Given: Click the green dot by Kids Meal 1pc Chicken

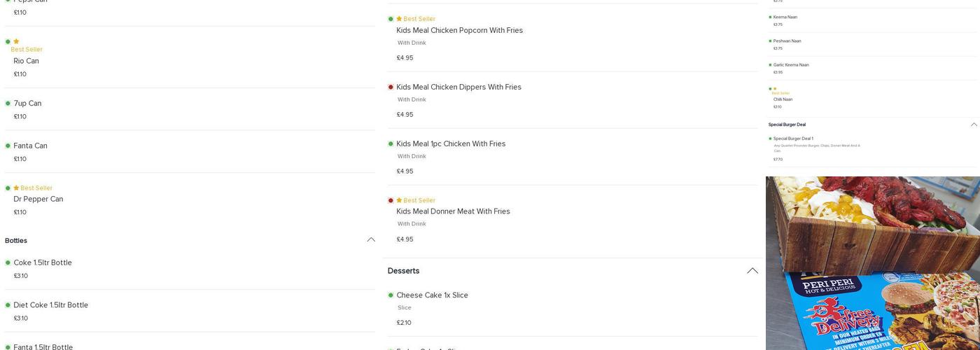Looking at the screenshot, I should point(391,144).
